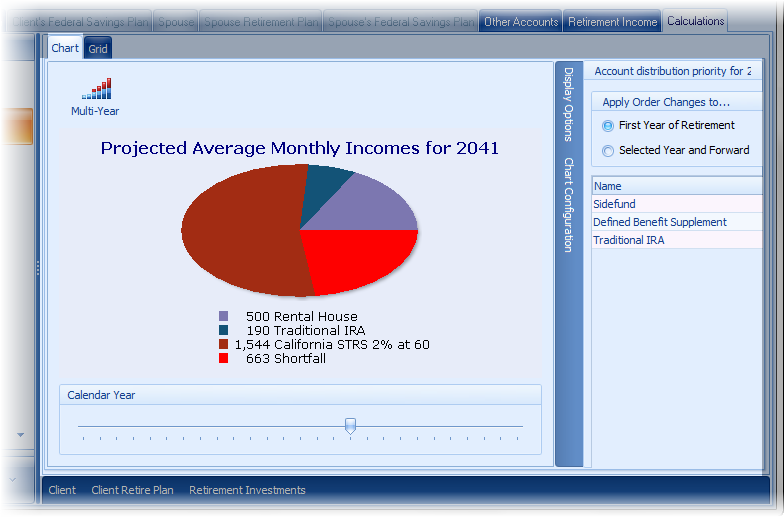This screenshot has height=517, width=784.
Task: Select Selected Year and Forward option
Action: tap(608, 151)
